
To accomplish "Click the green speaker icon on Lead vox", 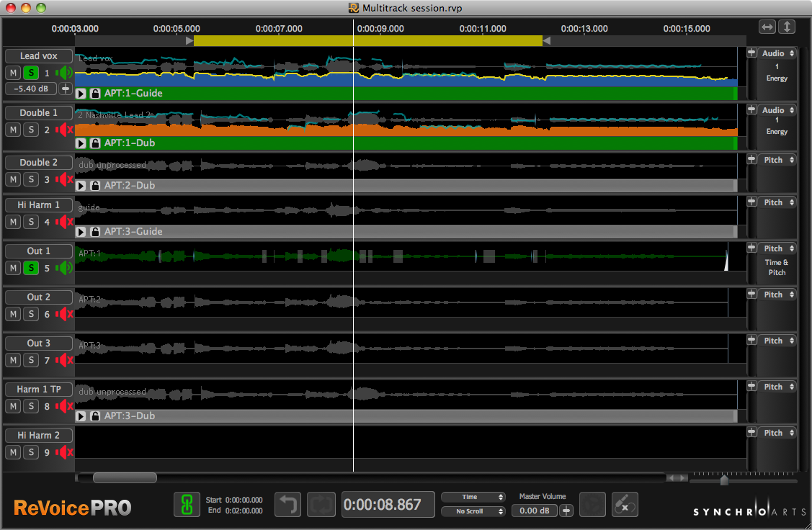I will click(66, 73).
